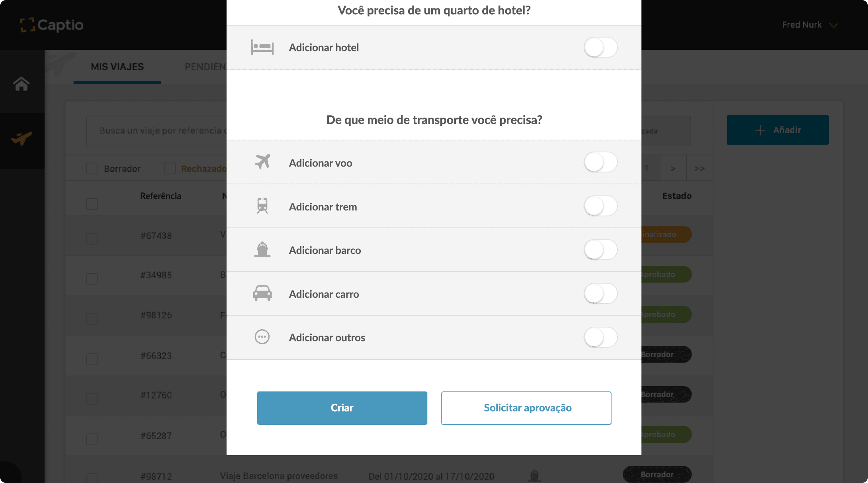Expand the Fred Nurk user menu

pyautogui.click(x=810, y=25)
